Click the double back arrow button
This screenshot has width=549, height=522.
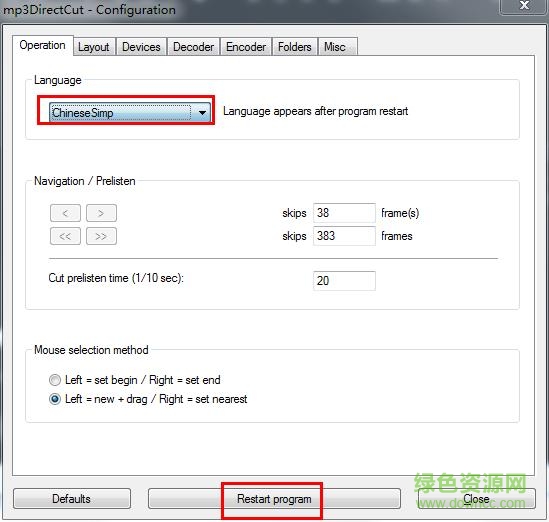click(65, 236)
